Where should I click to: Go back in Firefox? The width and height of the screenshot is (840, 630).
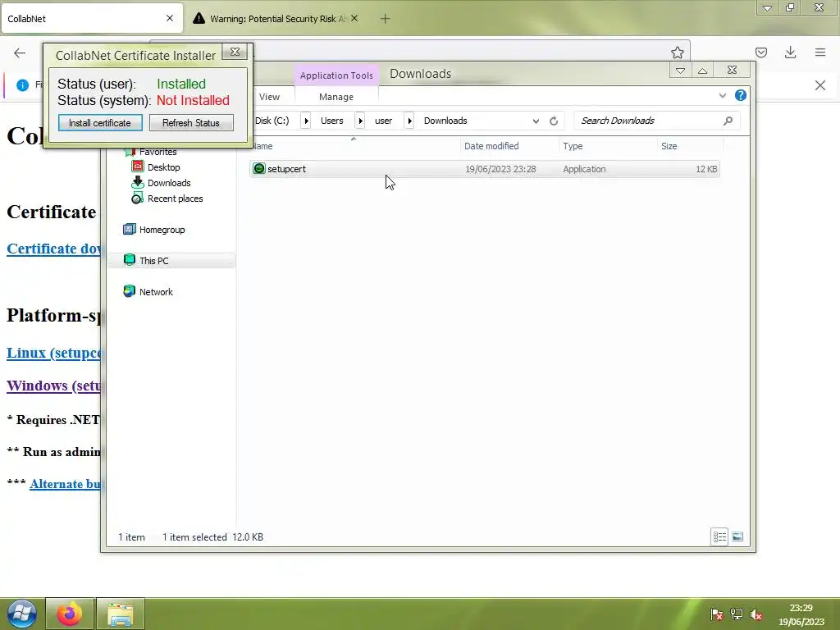20,52
